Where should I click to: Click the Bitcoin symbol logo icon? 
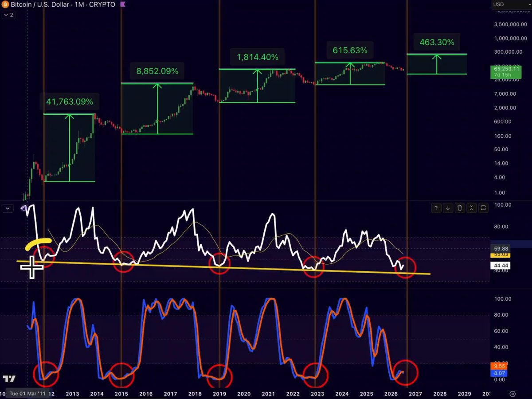pyautogui.click(x=5, y=4)
